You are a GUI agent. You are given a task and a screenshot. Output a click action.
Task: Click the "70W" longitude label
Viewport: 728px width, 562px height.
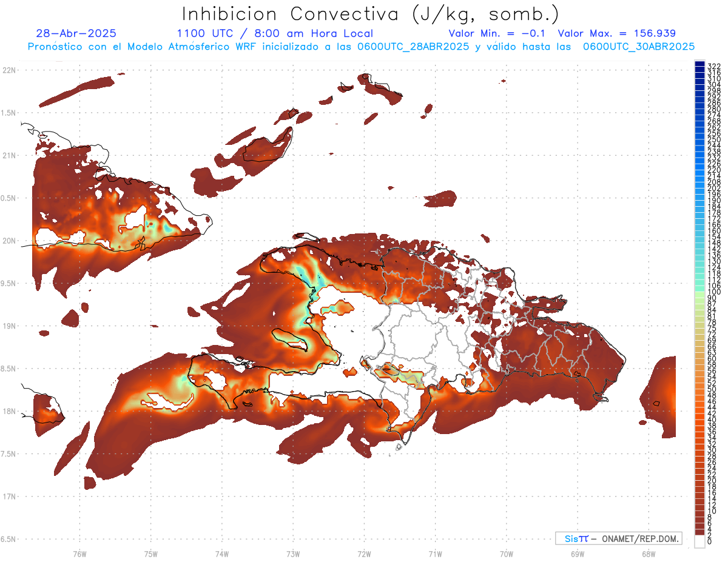(507, 554)
